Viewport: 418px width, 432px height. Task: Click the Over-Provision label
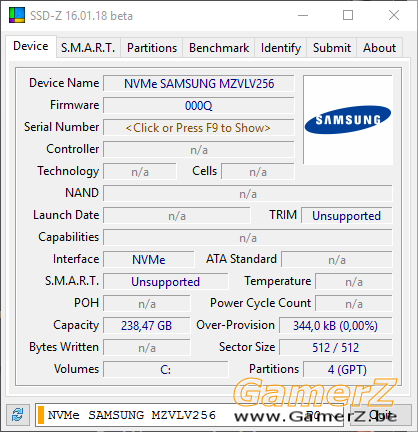point(235,325)
